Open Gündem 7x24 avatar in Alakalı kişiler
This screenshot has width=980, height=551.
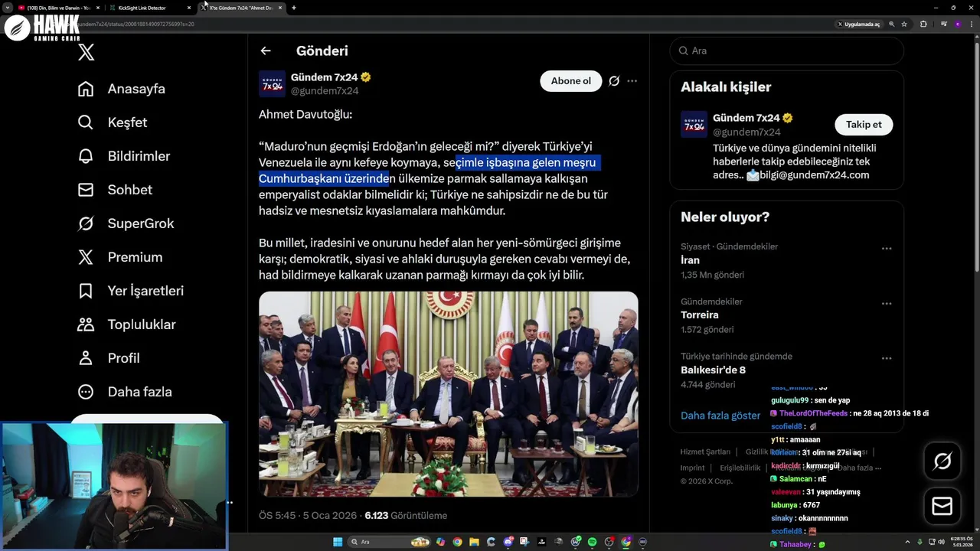(694, 124)
